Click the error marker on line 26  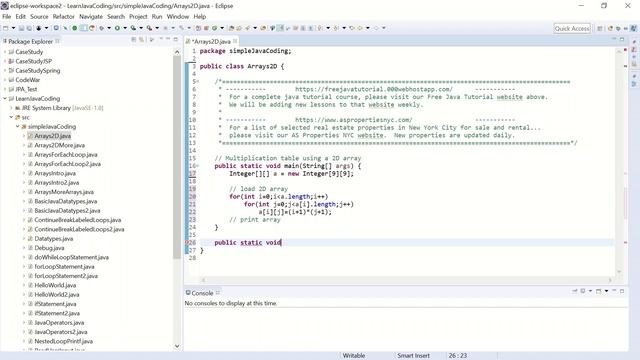[187, 242]
